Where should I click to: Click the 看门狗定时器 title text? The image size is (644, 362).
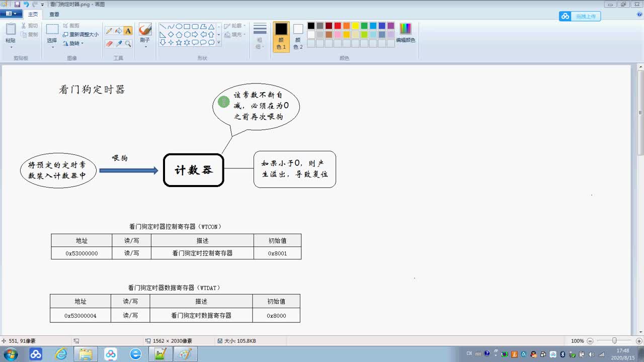[x=92, y=89]
